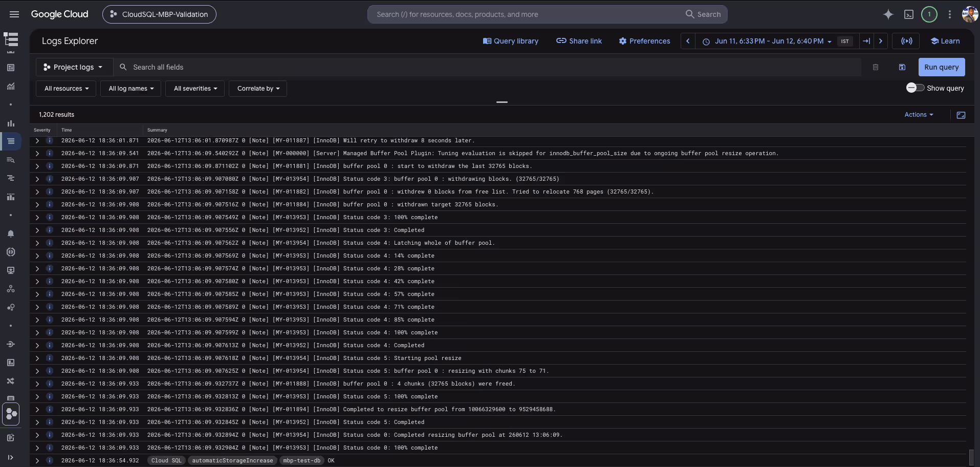Screen dimensions: 980x467
Task: Delete query with the trash icon
Action: pyautogui.click(x=876, y=67)
